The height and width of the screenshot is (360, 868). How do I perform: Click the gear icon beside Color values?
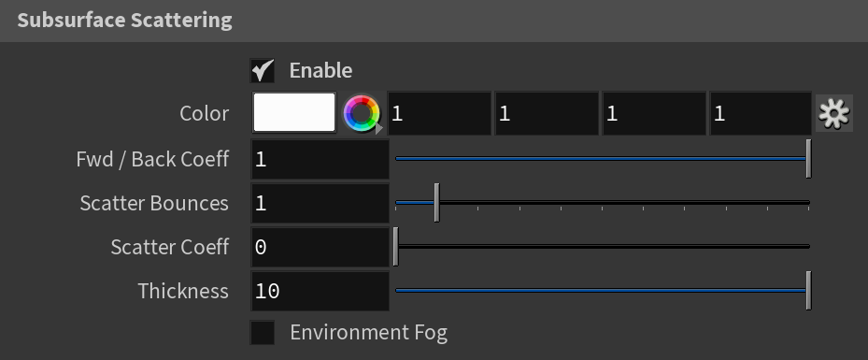833,113
